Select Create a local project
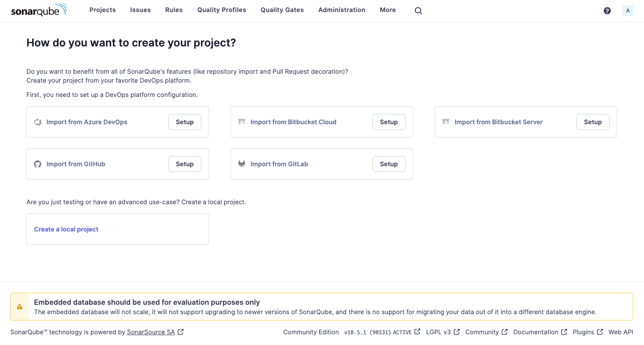 (x=66, y=229)
